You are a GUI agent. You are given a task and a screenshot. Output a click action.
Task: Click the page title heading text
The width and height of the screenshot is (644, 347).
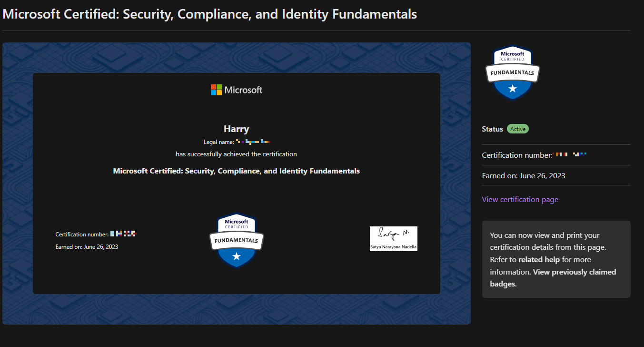point(210,14)
